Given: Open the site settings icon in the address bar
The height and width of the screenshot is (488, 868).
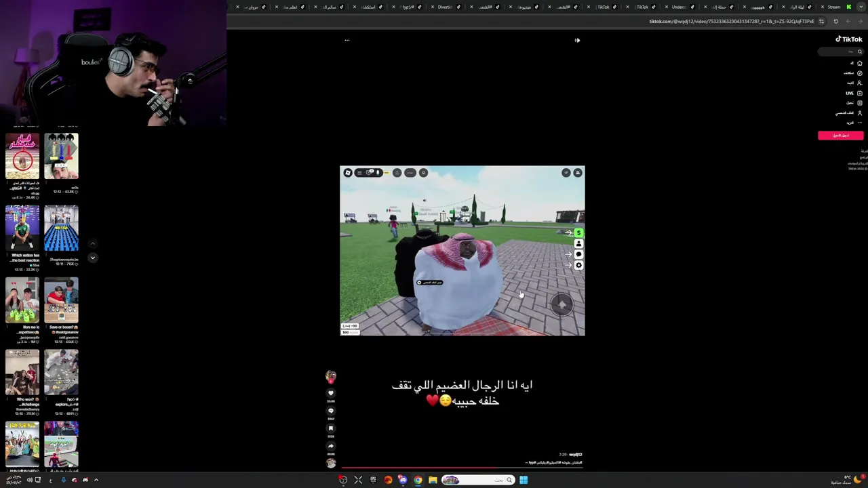Looking at the screenshot, I should (821, 21).
